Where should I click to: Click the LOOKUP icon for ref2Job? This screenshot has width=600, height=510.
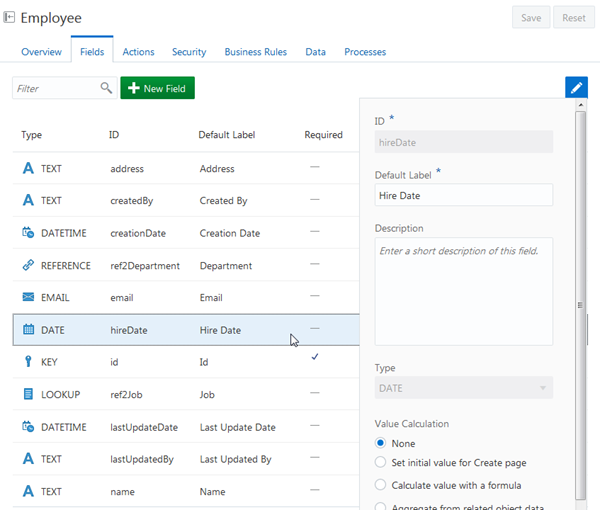[x=28, y=394]
